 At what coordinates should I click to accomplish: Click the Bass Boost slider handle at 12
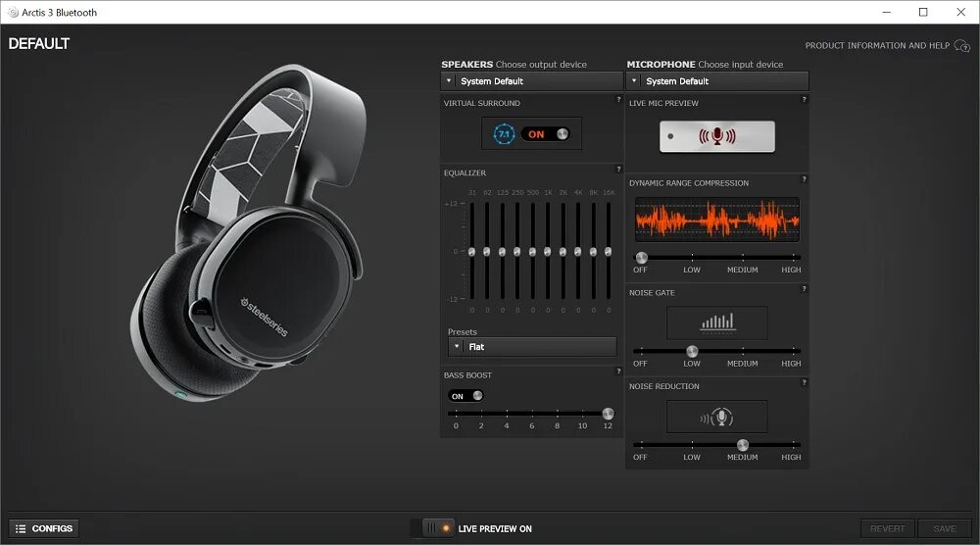[x=608, y=414]
